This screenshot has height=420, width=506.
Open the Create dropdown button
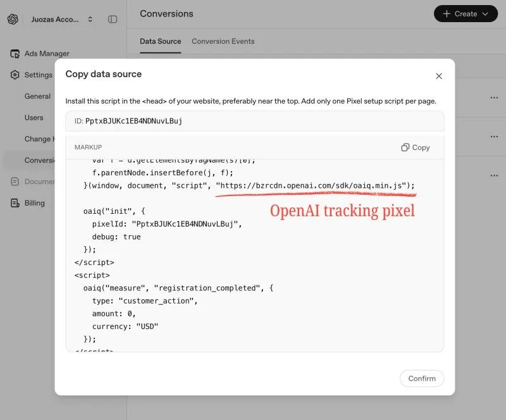(x=466, y=14)
